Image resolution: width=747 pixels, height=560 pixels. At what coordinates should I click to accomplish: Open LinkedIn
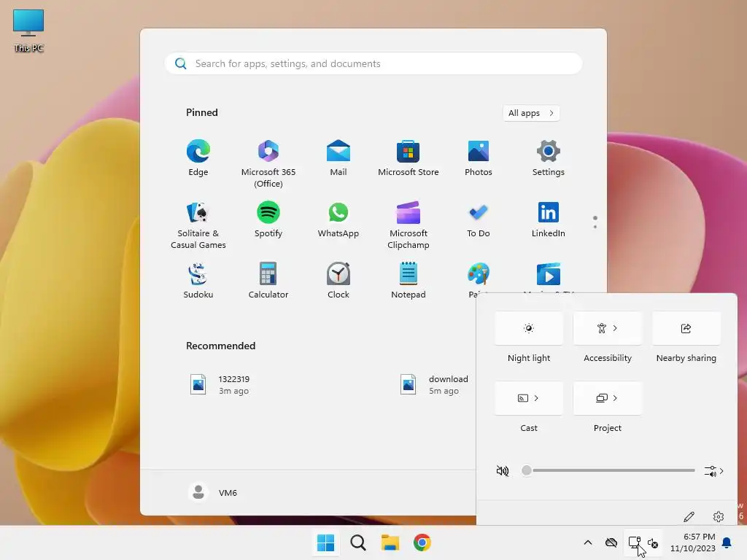point(549,219)
